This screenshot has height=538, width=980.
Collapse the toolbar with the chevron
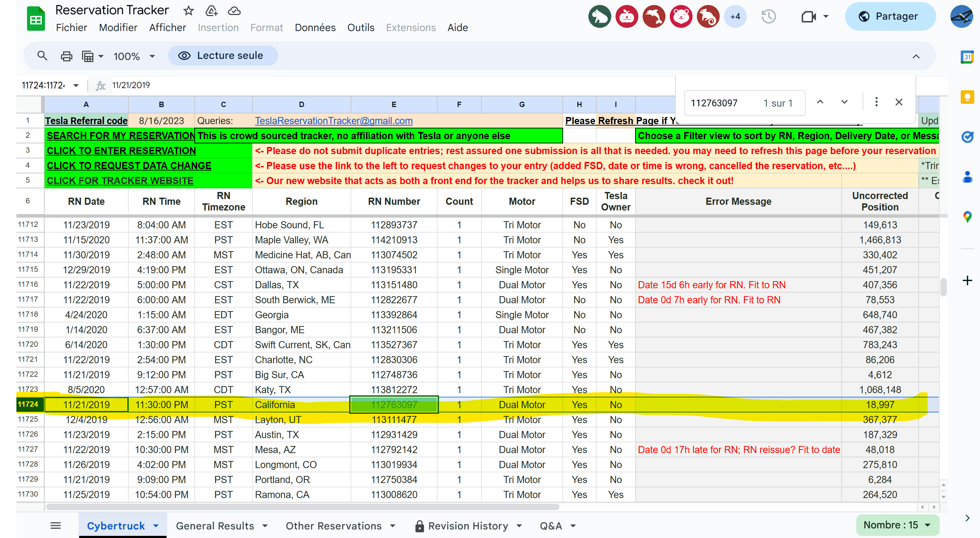(916, 56)
